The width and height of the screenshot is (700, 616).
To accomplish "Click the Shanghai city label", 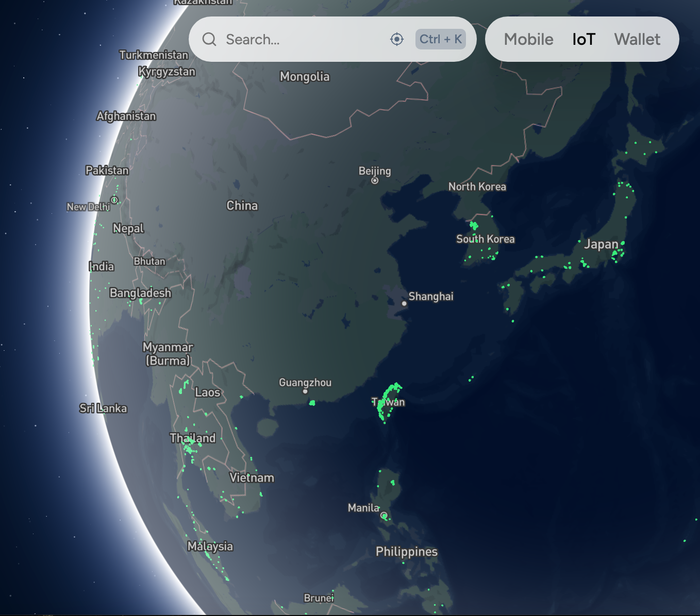I will 431,296.
